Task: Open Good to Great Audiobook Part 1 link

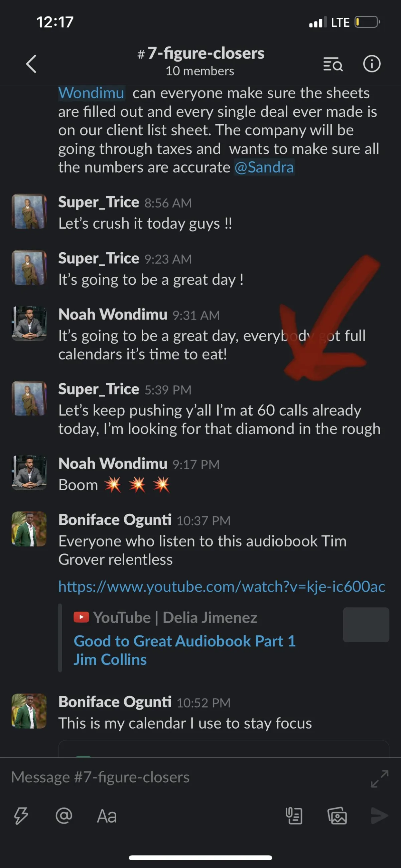Action: pos(185,650)
